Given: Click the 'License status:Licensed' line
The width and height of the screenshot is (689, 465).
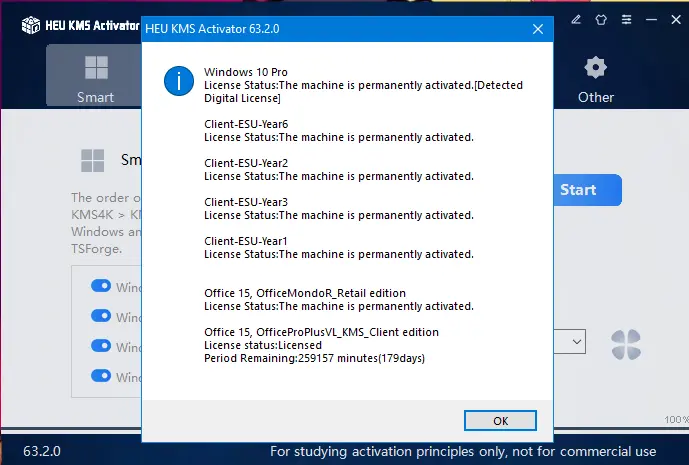Looking at the screenshot, I should 263,345.
